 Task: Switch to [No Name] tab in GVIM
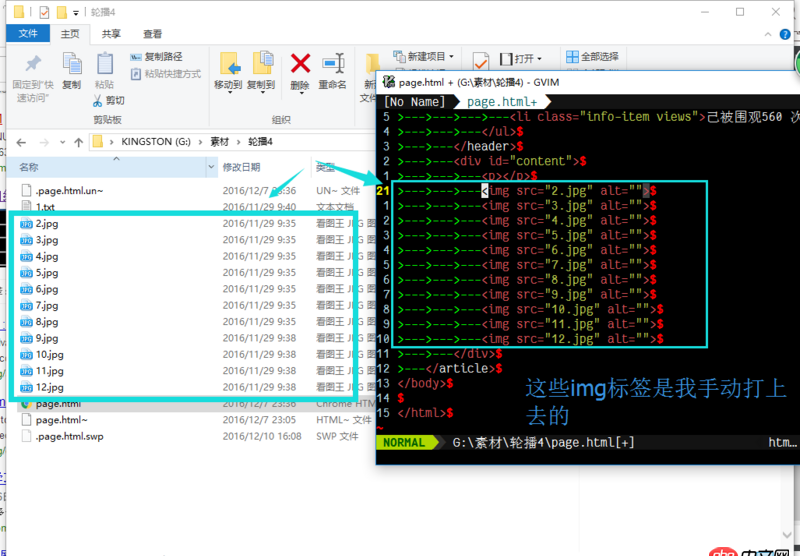pyautogui.click(x=414, y=102)
